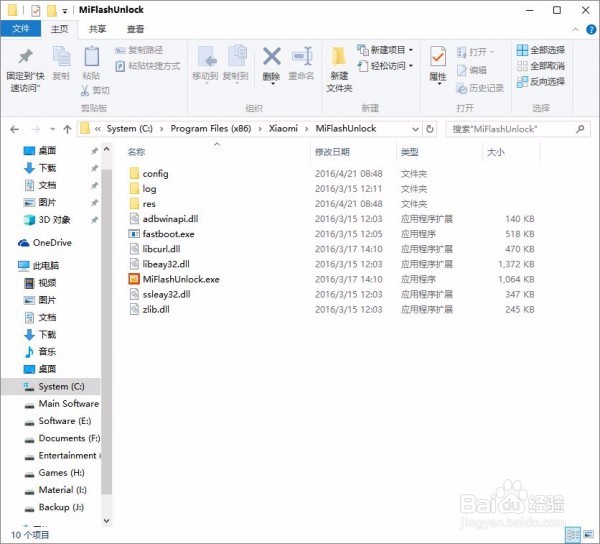Switch to details view in status bar

pos(573,535)
